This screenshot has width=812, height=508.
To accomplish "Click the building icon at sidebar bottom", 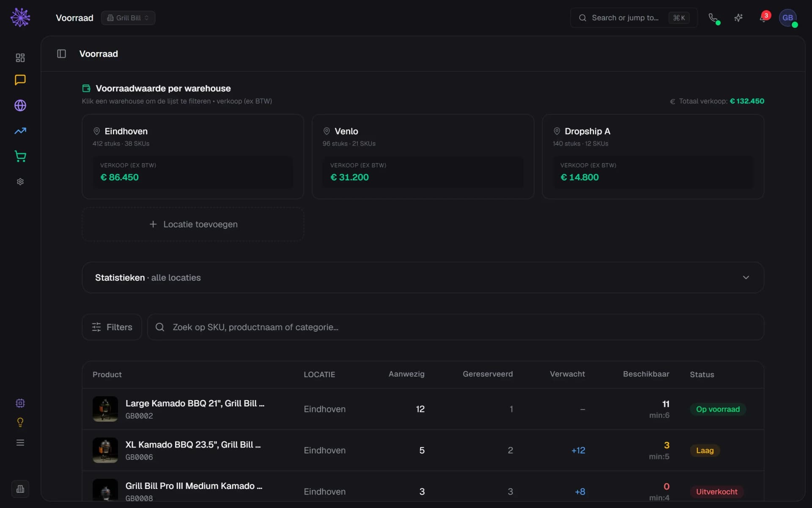I will (x=20, y=489).
